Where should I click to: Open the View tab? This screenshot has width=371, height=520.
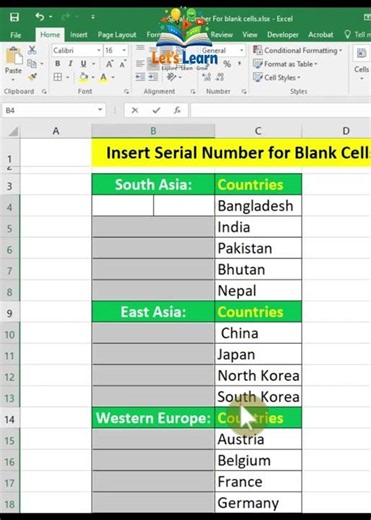click(x=250, y=35)
